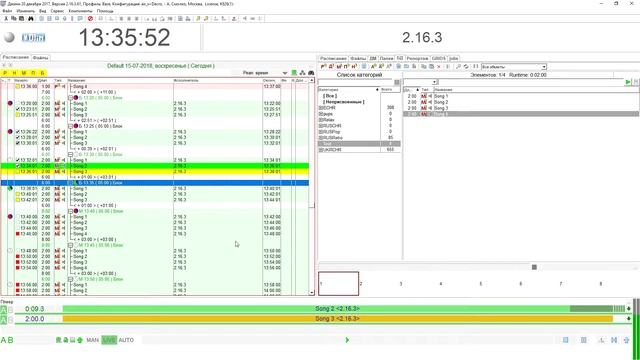
Task: Click the large green A B letters at bottom left
Action: click(7, 340)
